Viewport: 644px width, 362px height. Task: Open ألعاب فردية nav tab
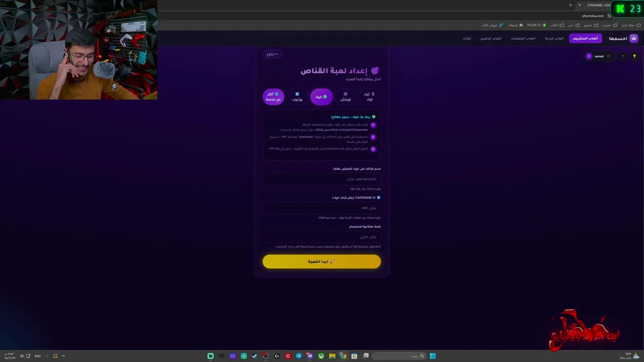point(554,38)
